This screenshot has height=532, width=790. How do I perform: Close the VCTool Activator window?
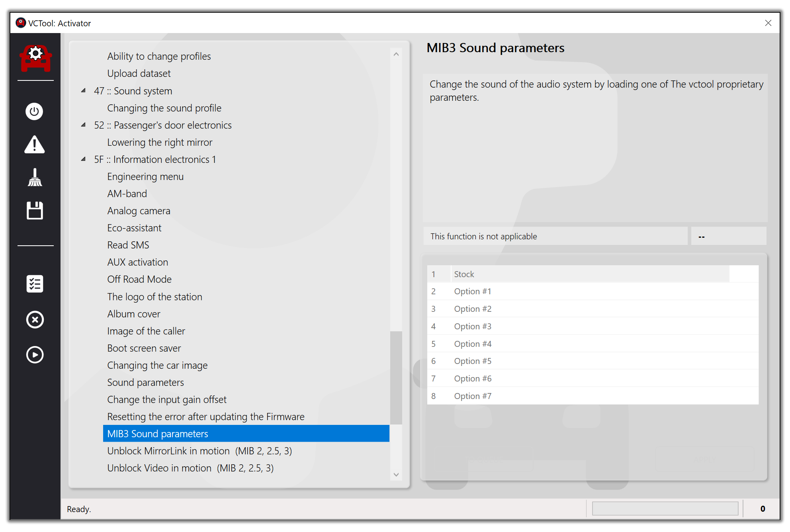pos(768,23)
